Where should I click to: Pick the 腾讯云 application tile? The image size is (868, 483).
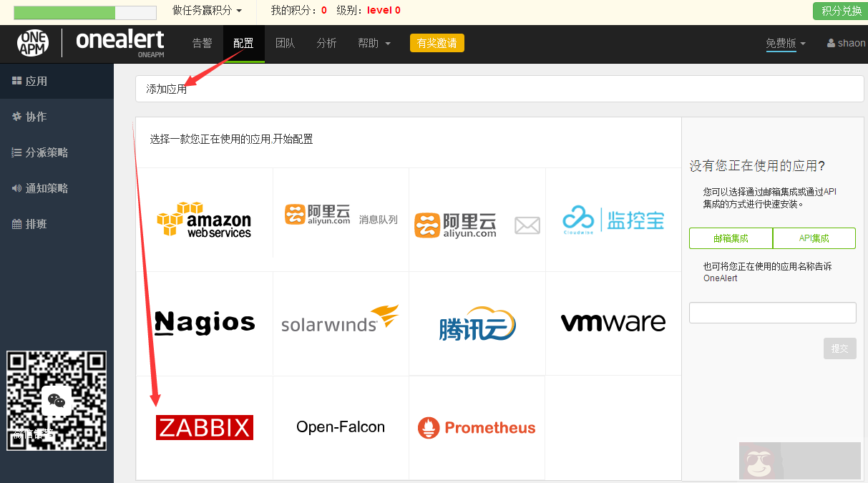(477, 324)
